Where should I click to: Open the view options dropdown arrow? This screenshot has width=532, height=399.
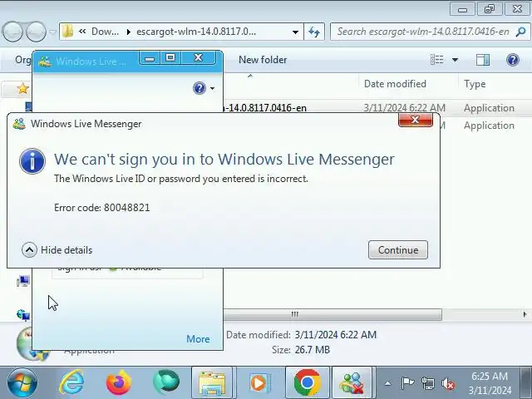point(455,60)
